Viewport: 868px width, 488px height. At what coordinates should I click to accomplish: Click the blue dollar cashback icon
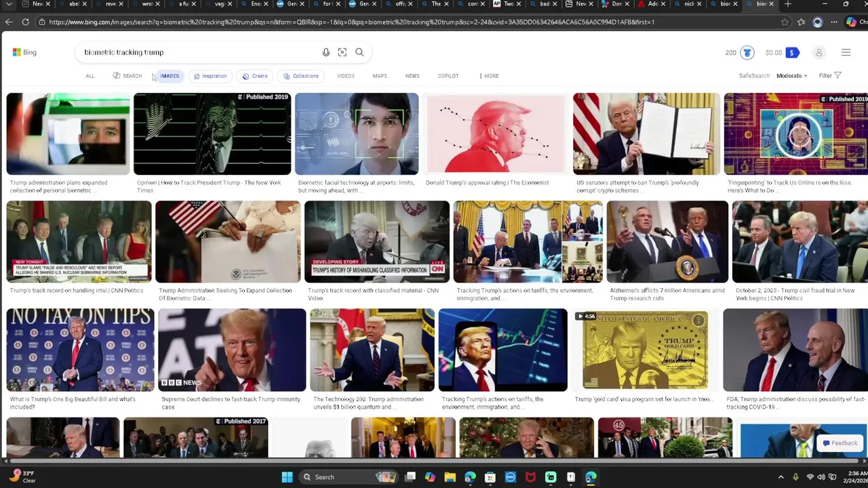click(x=792, y=52)
